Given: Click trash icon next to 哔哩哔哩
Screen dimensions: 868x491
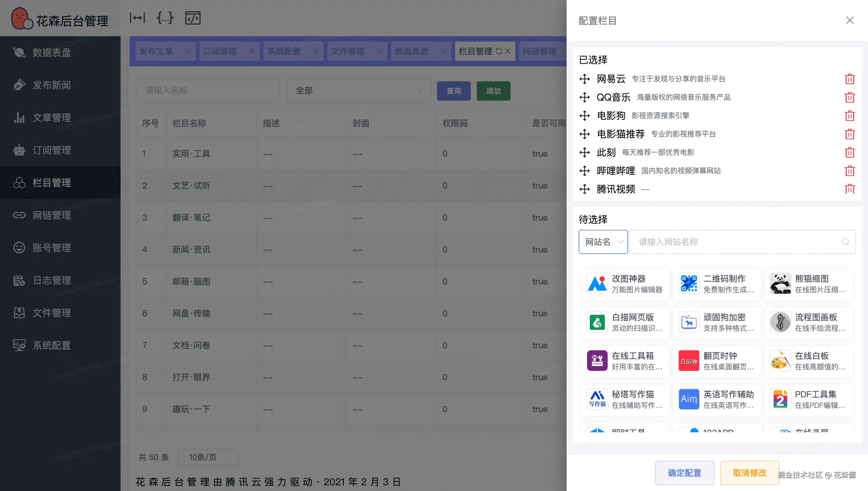Looking at the screenshot, I should coord(849,170).
